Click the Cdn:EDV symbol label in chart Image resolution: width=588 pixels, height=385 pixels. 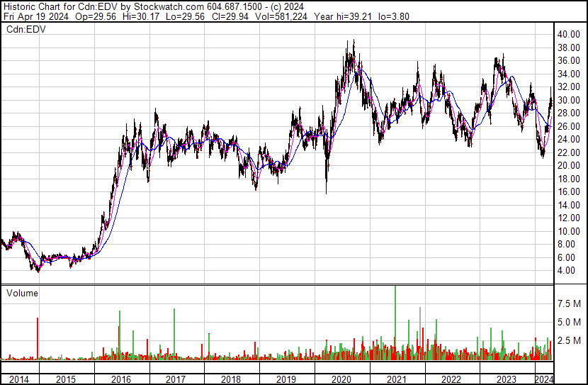(26, 29)
